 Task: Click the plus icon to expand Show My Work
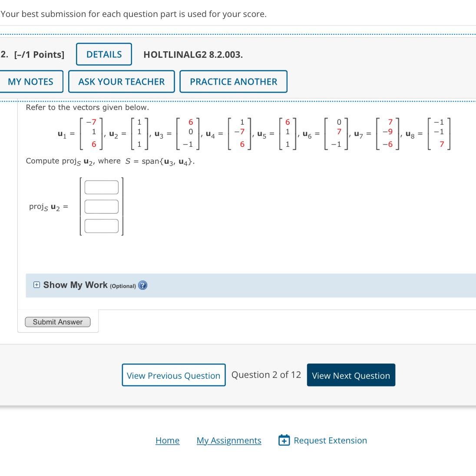tap(36, 285)
